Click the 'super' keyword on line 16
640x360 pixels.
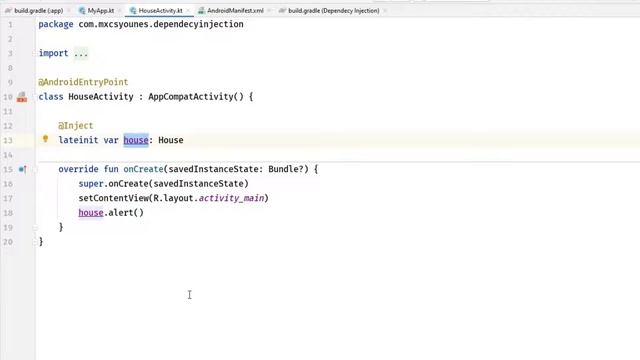(91, 184)
